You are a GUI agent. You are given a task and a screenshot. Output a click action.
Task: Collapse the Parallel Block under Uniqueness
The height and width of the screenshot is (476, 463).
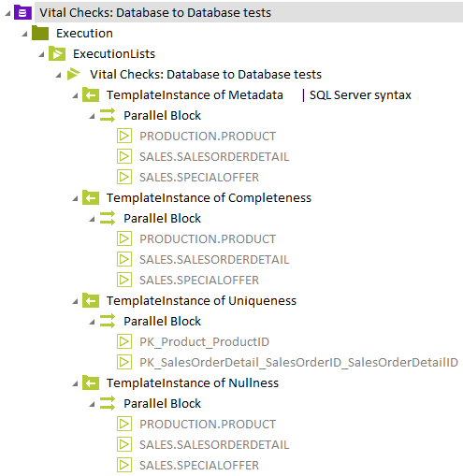tap(92, 322)
